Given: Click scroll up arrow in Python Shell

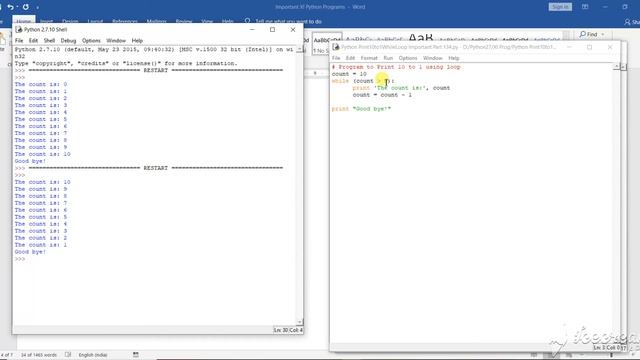Looking at the screenshot, I should click(300, 49).
